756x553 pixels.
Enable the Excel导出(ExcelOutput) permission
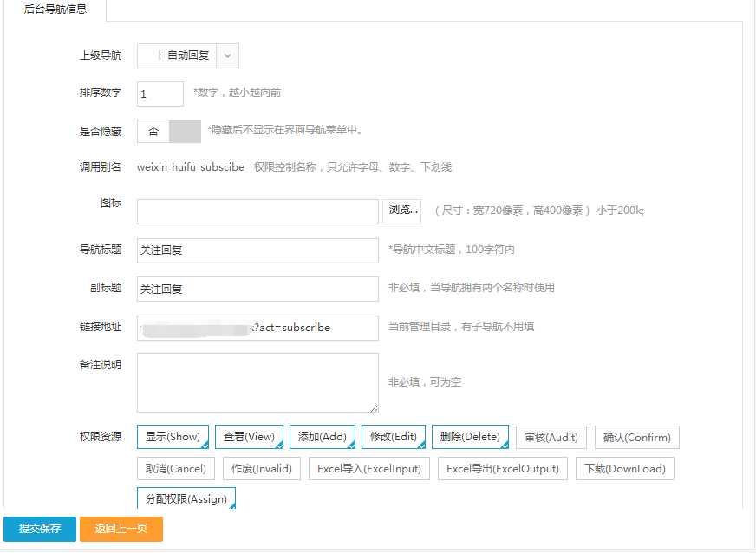pyautogui.click(x=502, y=469)
